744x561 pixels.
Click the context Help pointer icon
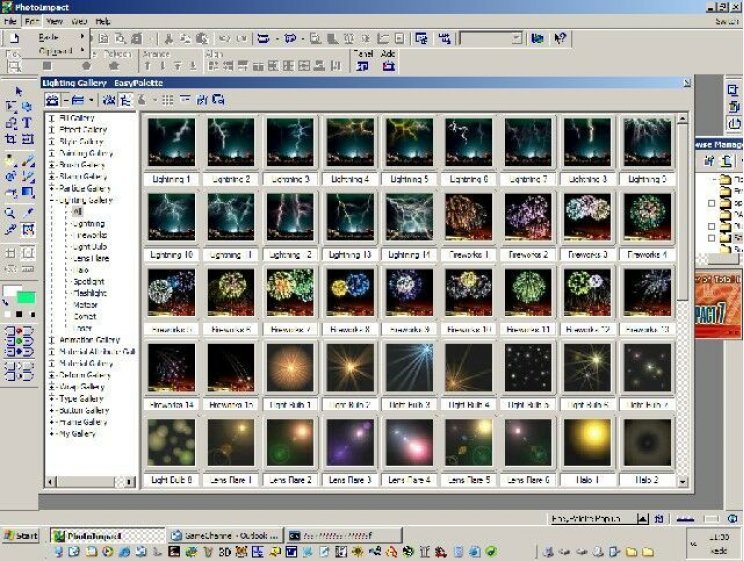click(560, 38)
